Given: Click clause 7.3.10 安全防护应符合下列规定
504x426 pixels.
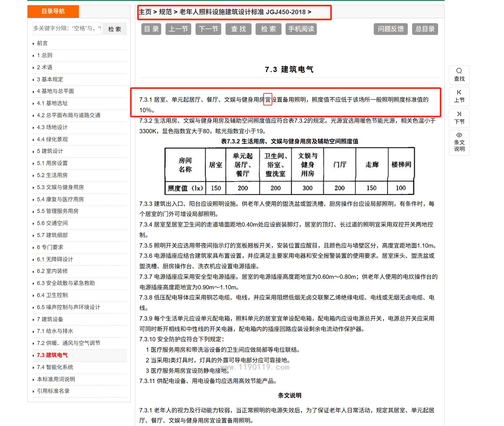Looking at the screenshot, I should click(x=182, y=339).
